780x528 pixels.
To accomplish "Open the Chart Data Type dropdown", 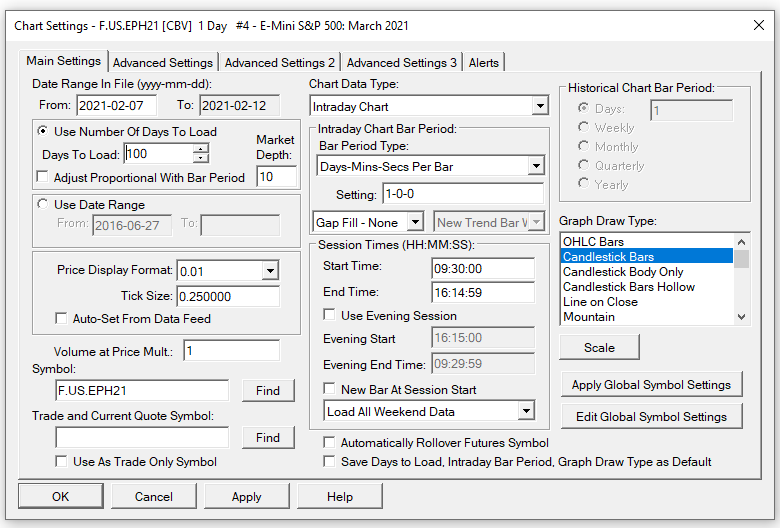I will coord(540,106).
